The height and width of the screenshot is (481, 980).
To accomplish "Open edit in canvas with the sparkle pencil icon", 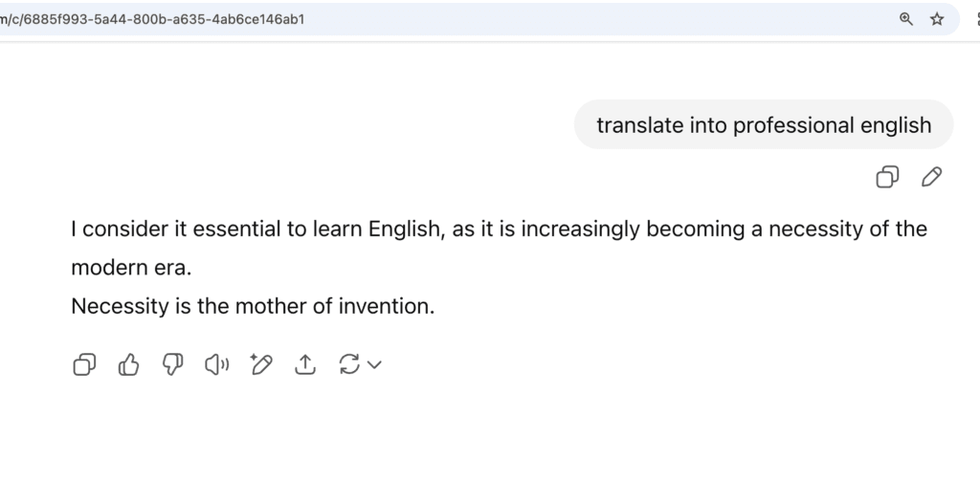I will pos(261,364).
